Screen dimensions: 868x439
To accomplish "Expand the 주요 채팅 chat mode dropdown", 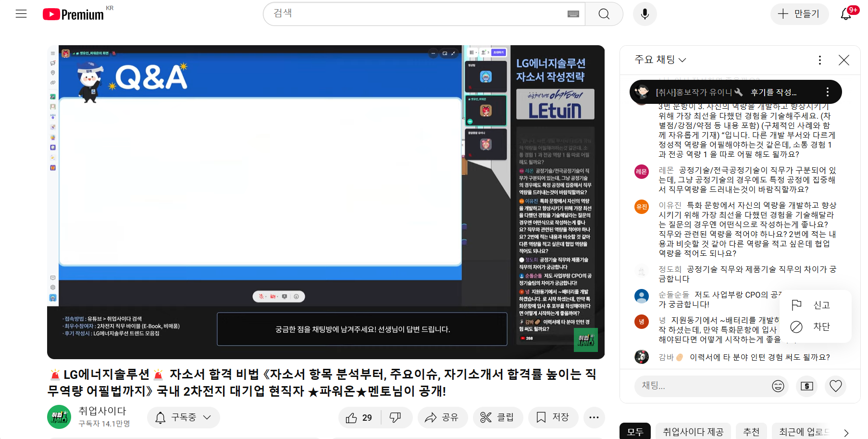I will coord(660,60).
